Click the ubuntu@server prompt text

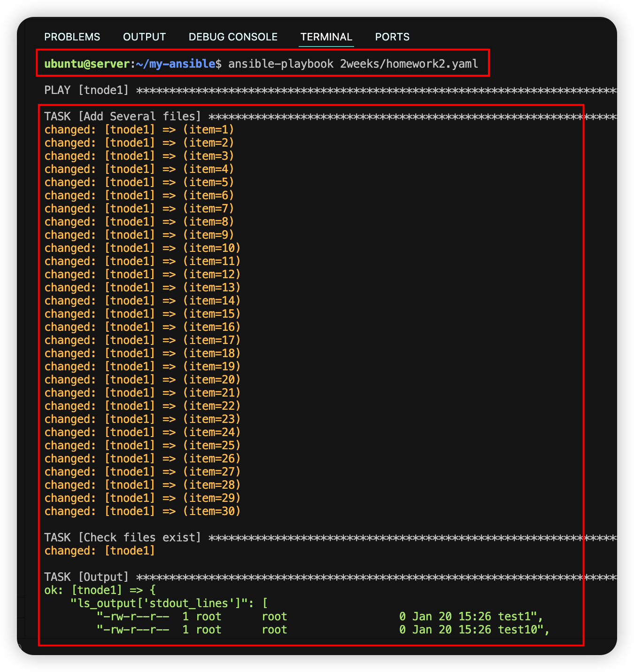pyautogui.click(x=86, y=63)
